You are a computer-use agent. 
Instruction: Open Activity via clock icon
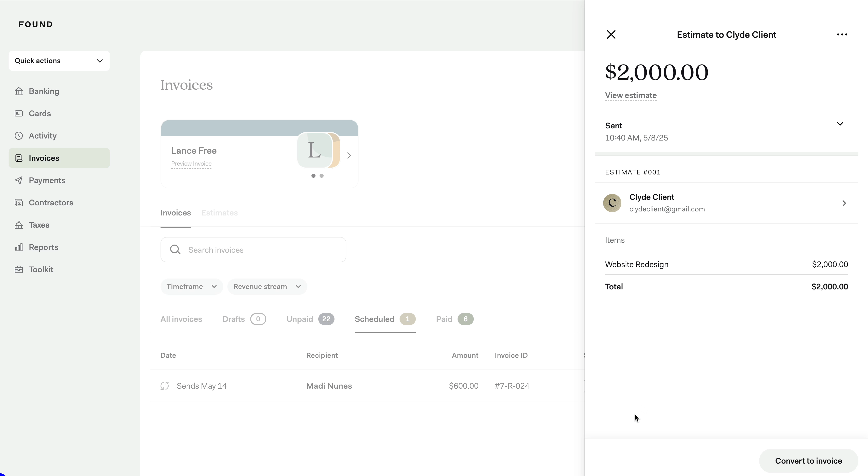pyautogui.click(x=19, y=136)
